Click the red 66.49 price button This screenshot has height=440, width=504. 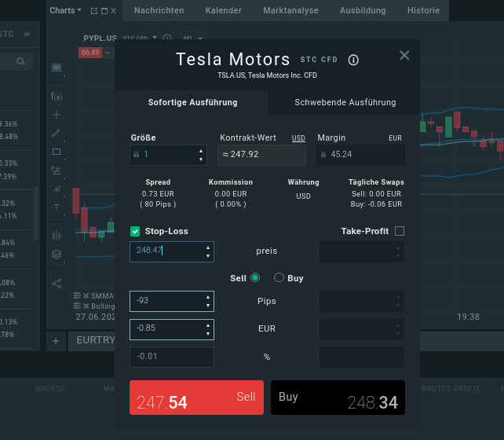coord(90,53)
